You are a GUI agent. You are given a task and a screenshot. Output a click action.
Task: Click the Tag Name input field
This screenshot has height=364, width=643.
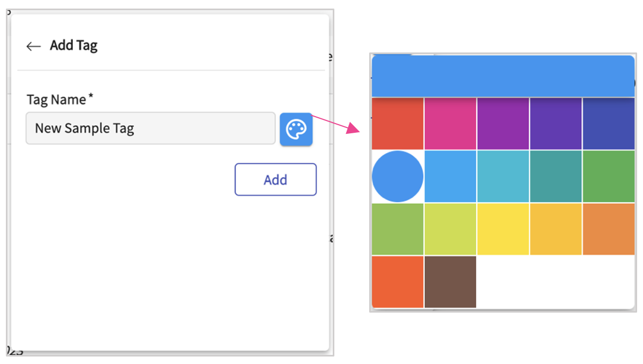click(151, 128)
